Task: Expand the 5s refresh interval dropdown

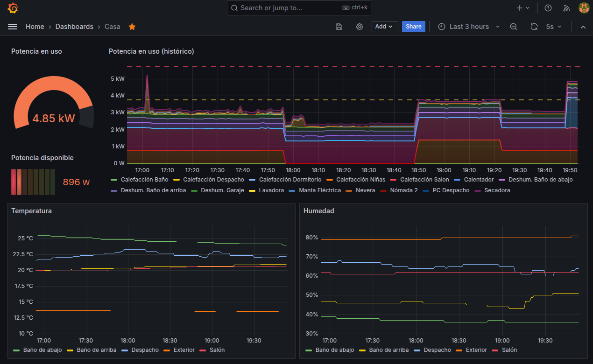Action: [x=554, y=27]
